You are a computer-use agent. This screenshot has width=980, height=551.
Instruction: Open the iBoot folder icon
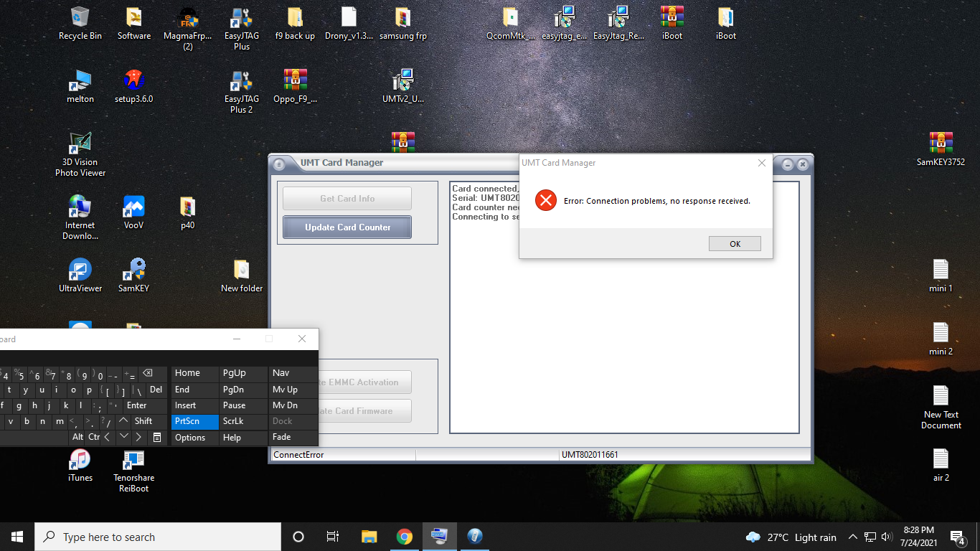[725, 24]
